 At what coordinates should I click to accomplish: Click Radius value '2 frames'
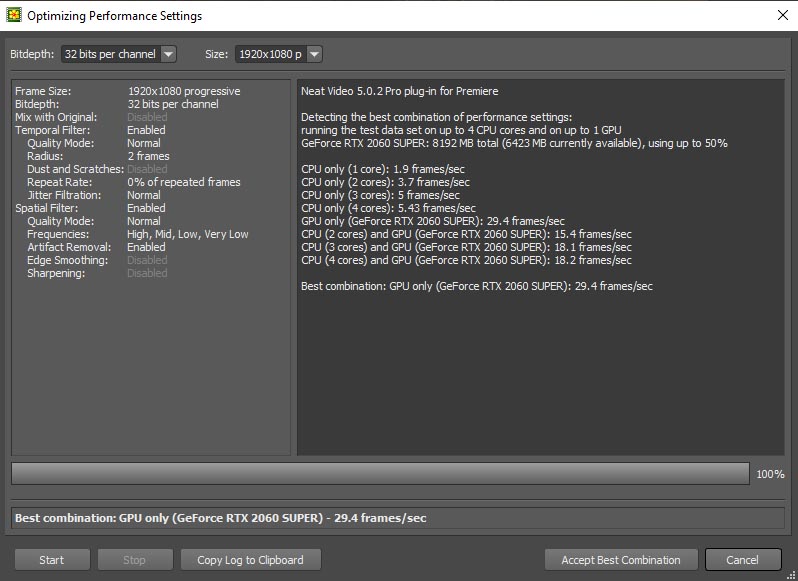point(148,156)
